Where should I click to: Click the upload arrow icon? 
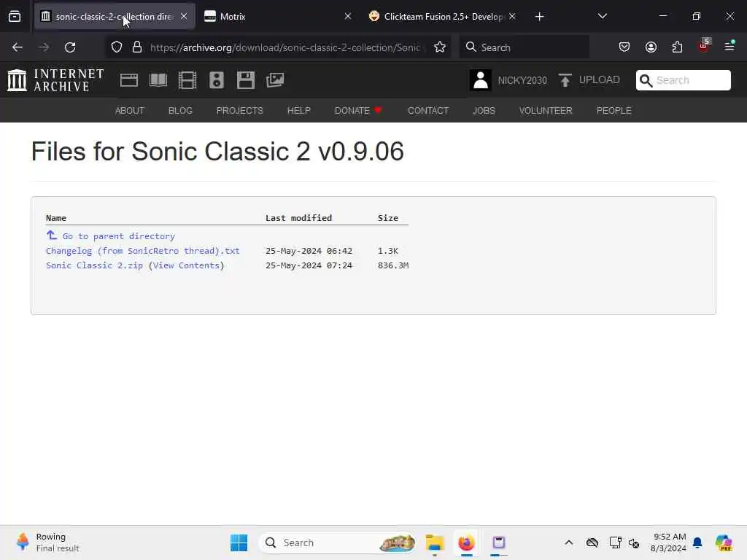[565, 80]
